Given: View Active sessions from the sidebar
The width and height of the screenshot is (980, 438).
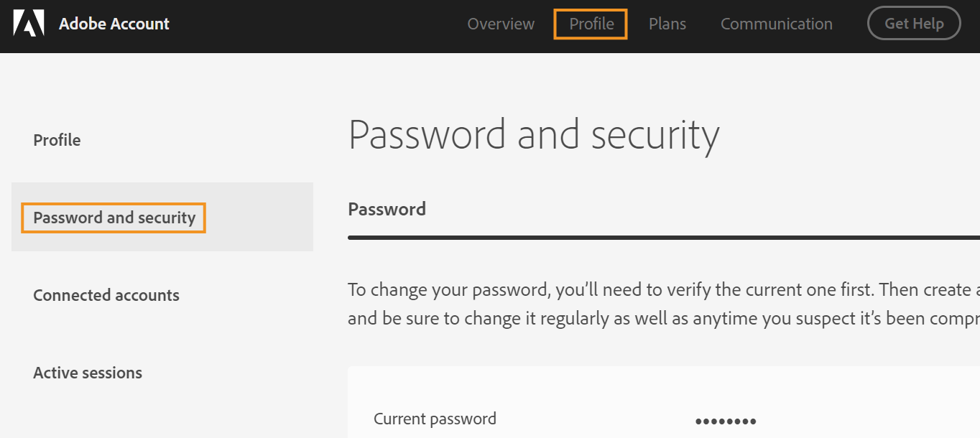Looking at the screenshot, I should 88,373.
